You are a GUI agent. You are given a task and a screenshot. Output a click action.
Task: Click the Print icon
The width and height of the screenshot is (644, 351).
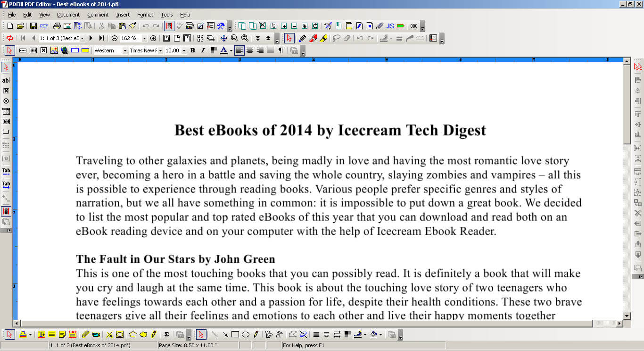click(57, 26)
